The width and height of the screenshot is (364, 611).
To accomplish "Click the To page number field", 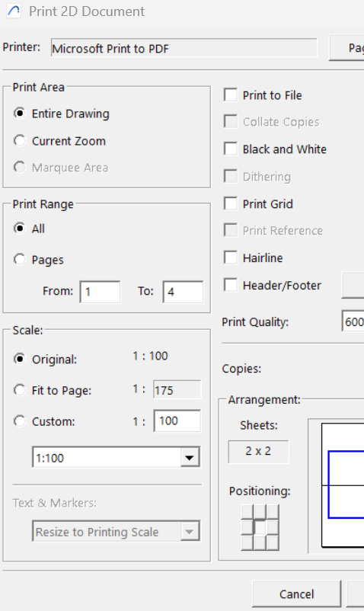I will point(183,292).
